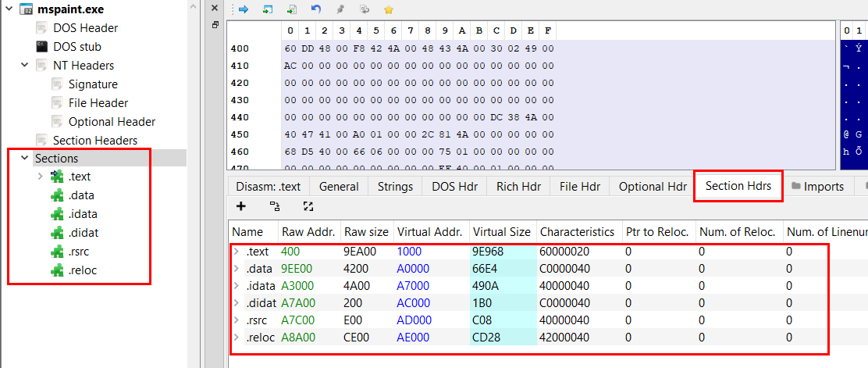Screen dimensions: 868x368
Task: Click the plus icon to add section
Action: tap(240, 207)
